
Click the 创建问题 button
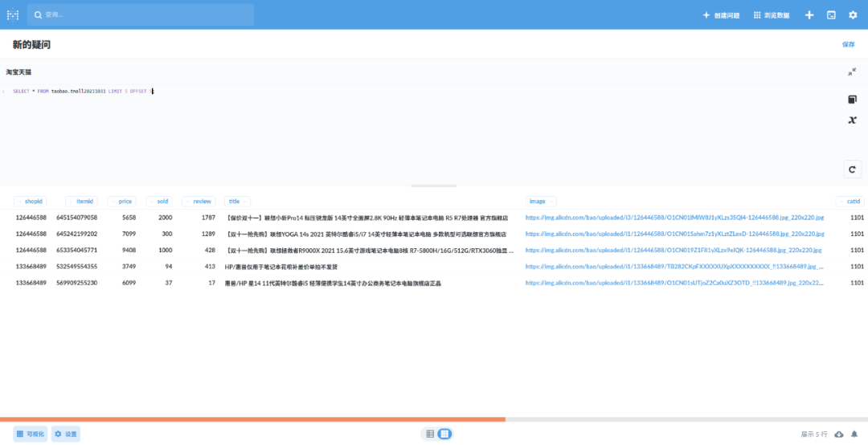point(721,15)
